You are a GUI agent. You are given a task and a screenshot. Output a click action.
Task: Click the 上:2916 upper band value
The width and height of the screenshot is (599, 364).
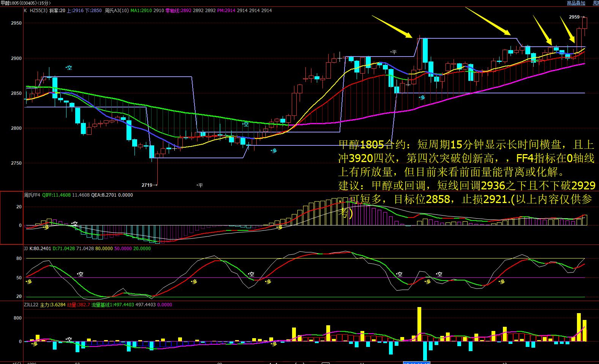(x=75, y=11)
